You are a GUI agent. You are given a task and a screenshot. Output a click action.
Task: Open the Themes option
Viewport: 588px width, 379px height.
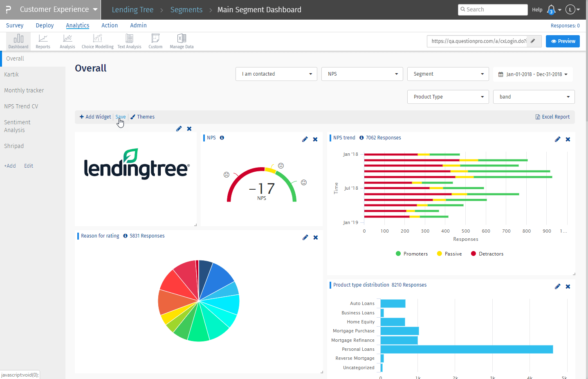point(142,117)
